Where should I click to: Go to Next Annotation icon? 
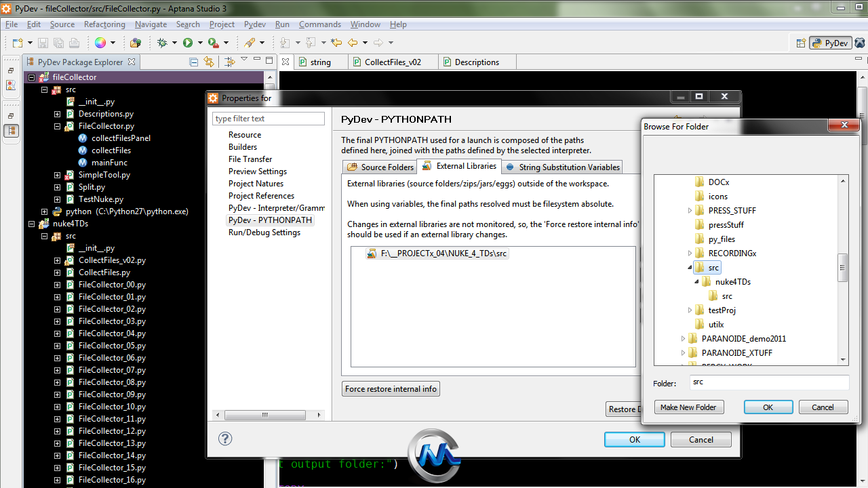285,43
